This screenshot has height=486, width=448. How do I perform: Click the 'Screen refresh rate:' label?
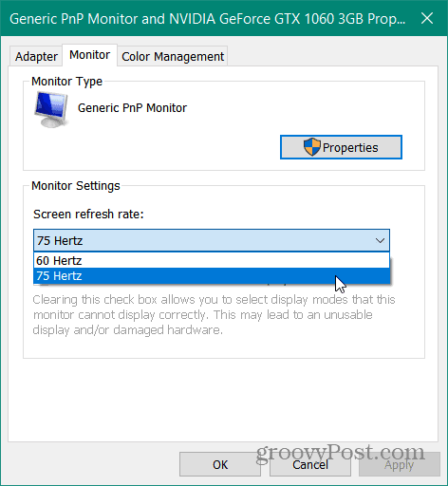pos(88,215)
